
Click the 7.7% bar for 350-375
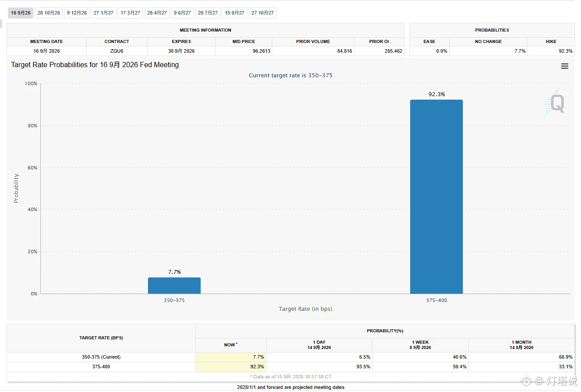click(x=174, y=285)
